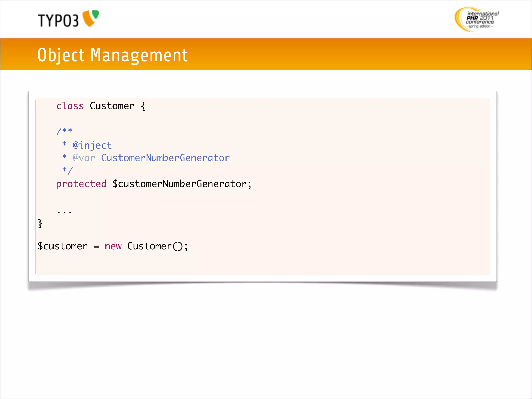Click the '*/' comment closing line
Image resolution: width=532 pixels, height=399 pixels.
point(67,170)
